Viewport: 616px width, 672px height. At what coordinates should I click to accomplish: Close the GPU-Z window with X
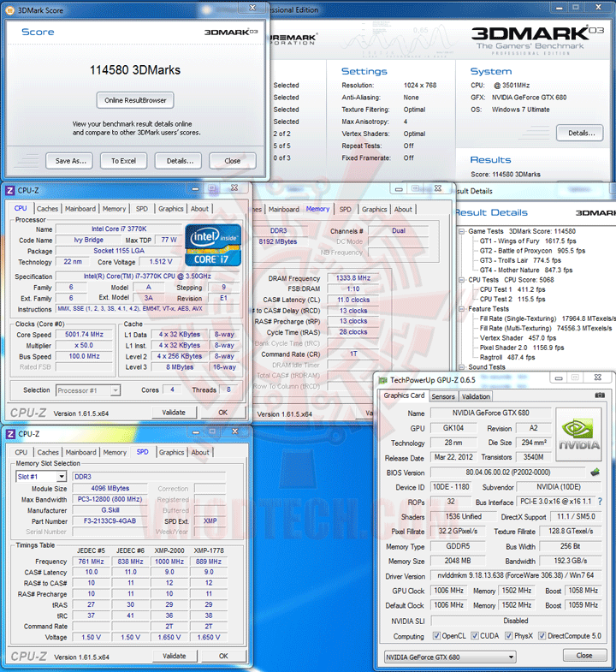[x=597, y=378]
